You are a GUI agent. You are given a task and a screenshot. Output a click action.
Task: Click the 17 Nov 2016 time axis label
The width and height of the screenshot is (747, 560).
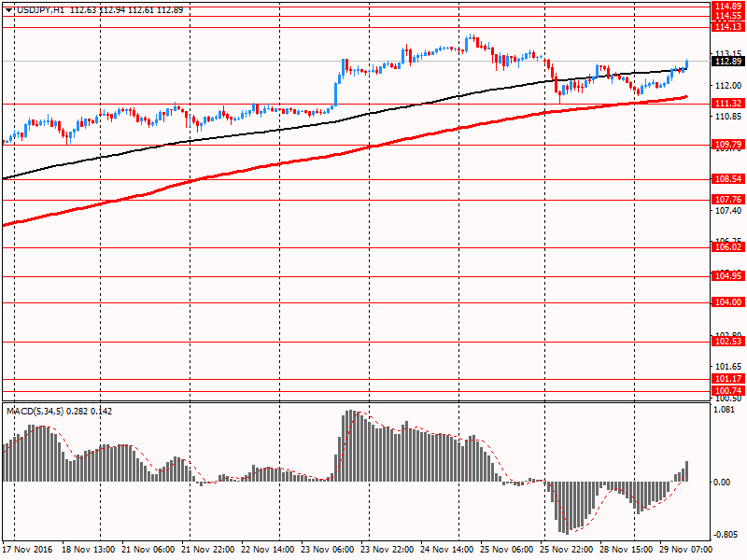pyautogui.click(x=27, y=550)
